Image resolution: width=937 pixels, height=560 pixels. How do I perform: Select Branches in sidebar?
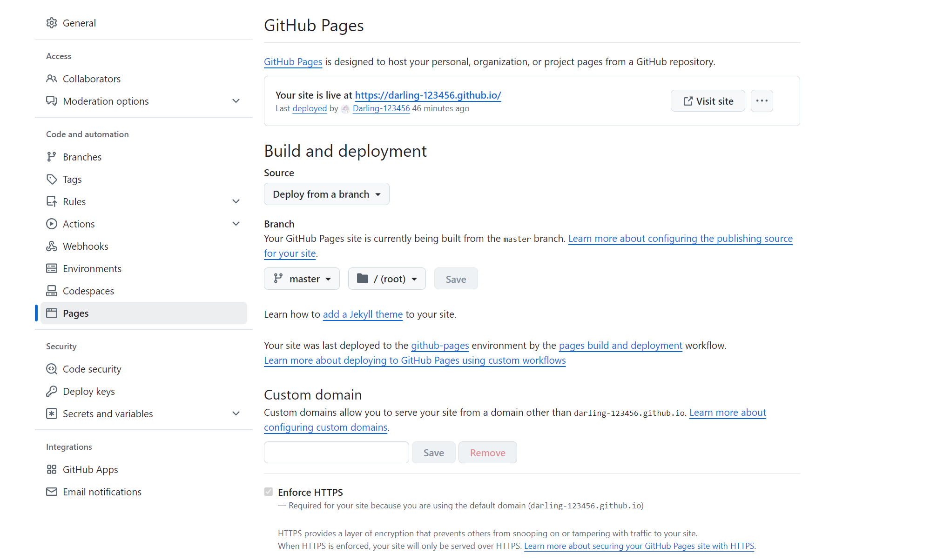pos(144,157)
